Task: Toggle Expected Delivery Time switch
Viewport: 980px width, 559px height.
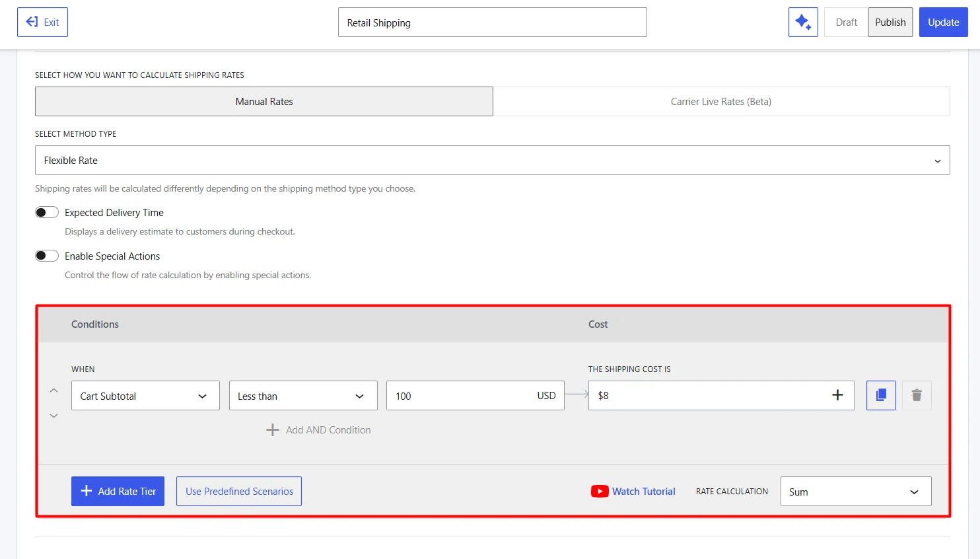Action: [47, 212]
